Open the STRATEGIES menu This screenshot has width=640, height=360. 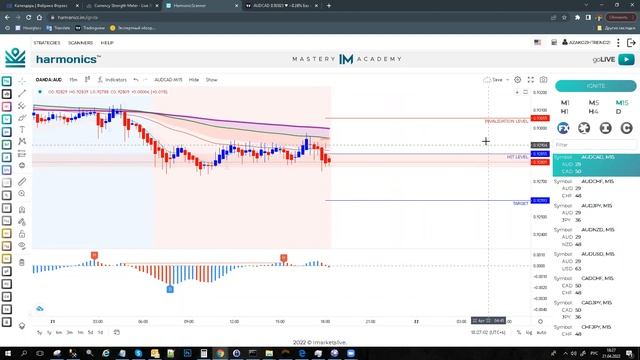pos(47,43)
